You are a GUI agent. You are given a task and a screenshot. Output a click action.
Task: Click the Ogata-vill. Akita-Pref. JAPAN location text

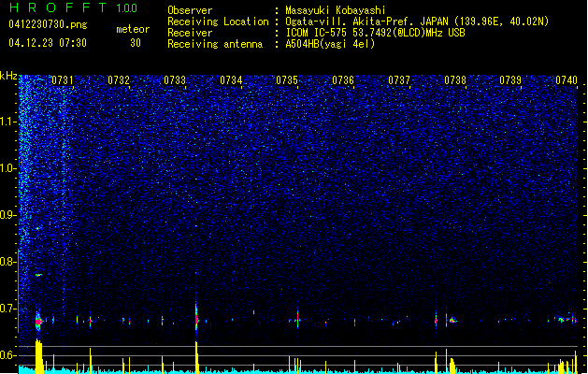coord(417,22)
